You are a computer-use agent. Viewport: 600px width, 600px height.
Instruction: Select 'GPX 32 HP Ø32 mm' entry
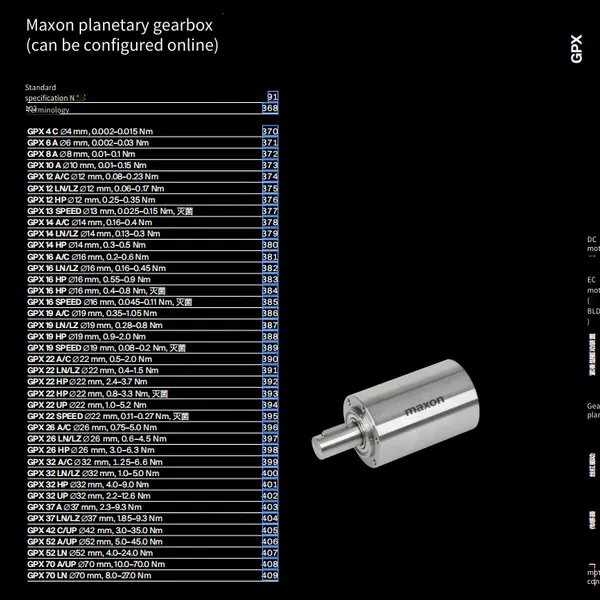tap(88, 484)
